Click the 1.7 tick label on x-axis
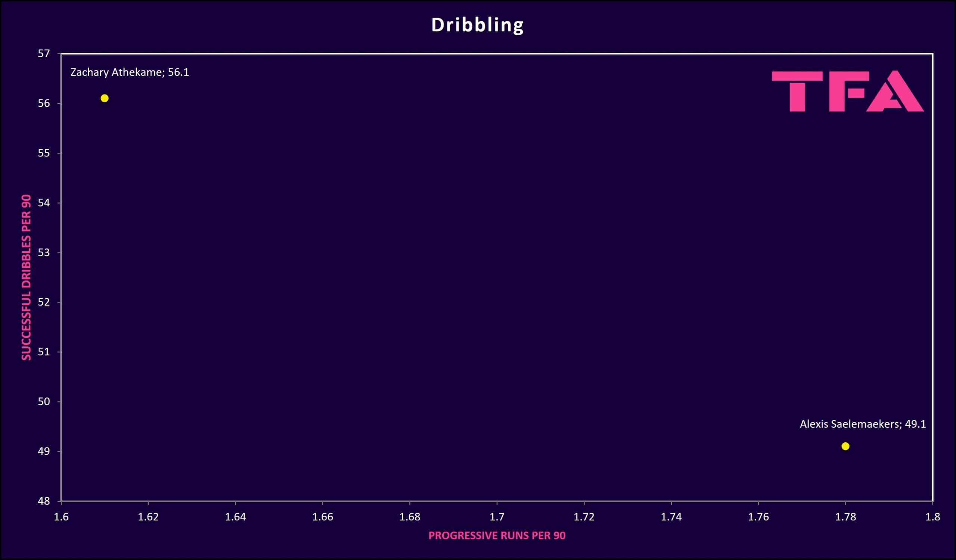 (497, 517)
